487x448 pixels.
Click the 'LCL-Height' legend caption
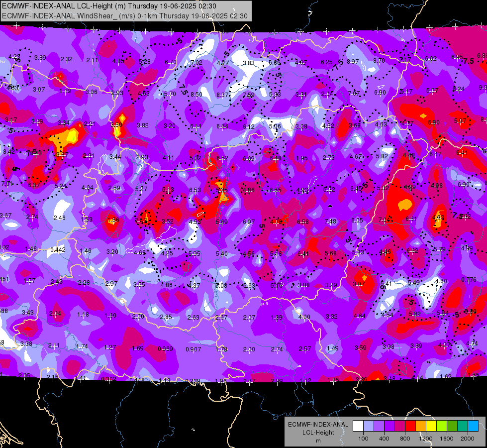(318, 433)
